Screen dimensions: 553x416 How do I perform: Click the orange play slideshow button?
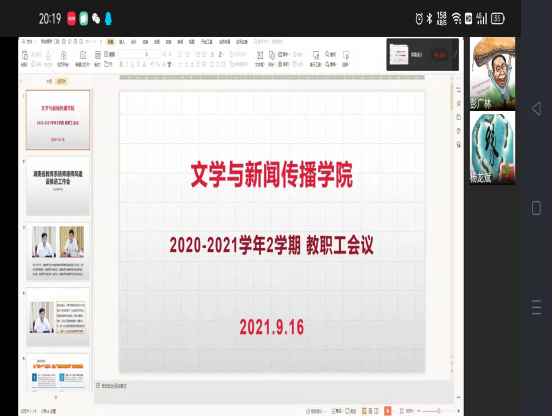pos(388,411)
